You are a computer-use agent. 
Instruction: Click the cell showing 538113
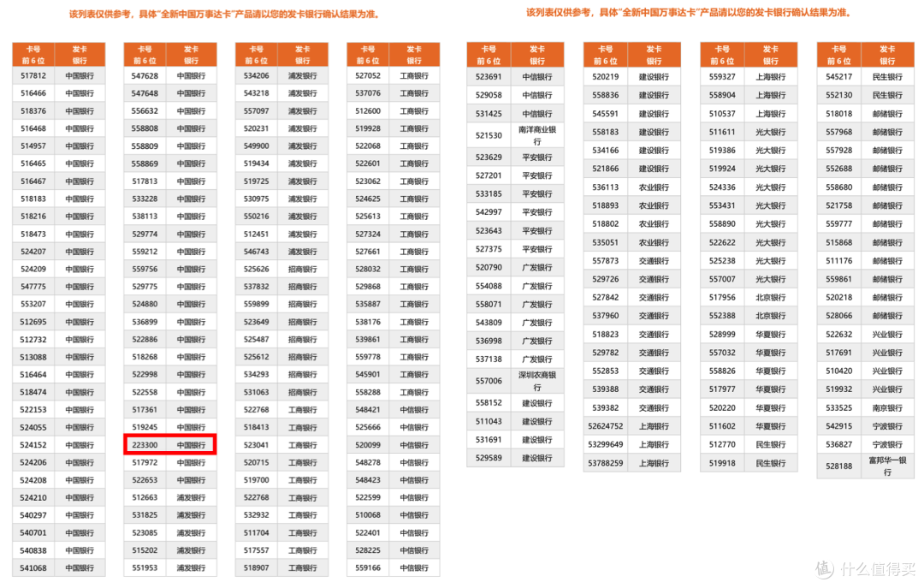[x=145, y=216]
